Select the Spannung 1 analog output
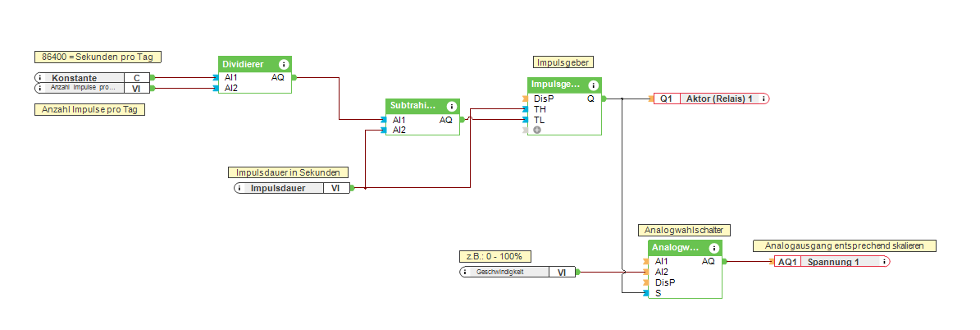The height and width of the screenshot is (330, 980). point(832,262)
